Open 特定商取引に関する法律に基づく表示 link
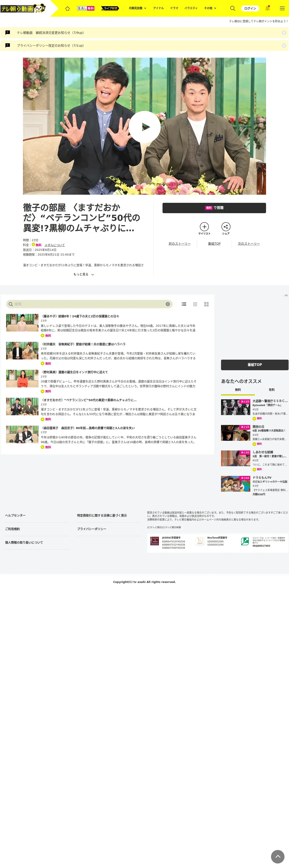 [x=102, y=515]
